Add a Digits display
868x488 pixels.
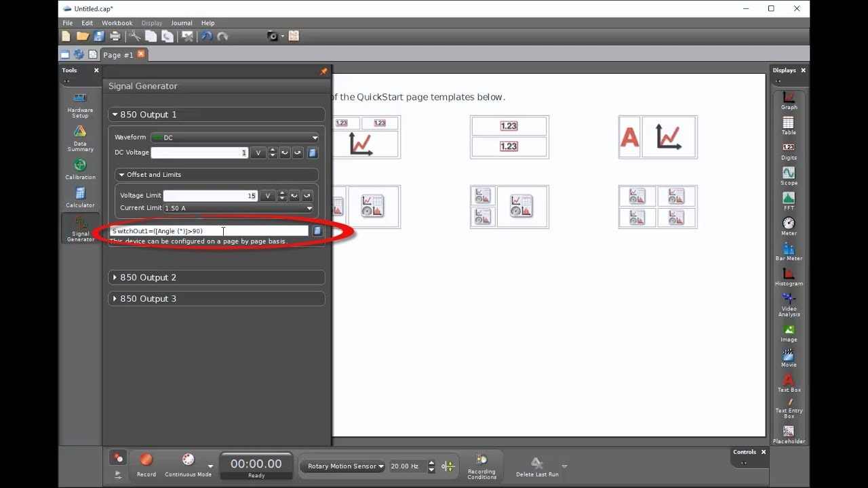tap(789, 151)
